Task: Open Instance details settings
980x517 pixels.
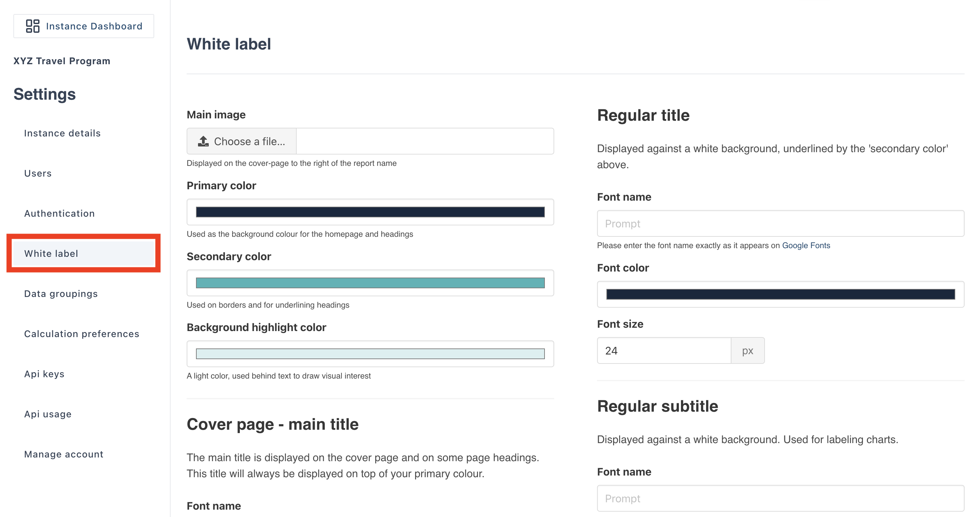Action: pos(63,133)
